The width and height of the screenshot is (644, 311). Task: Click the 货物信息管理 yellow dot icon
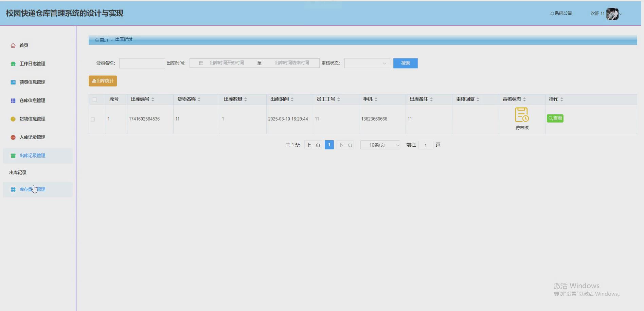click(x=13, y=118)
